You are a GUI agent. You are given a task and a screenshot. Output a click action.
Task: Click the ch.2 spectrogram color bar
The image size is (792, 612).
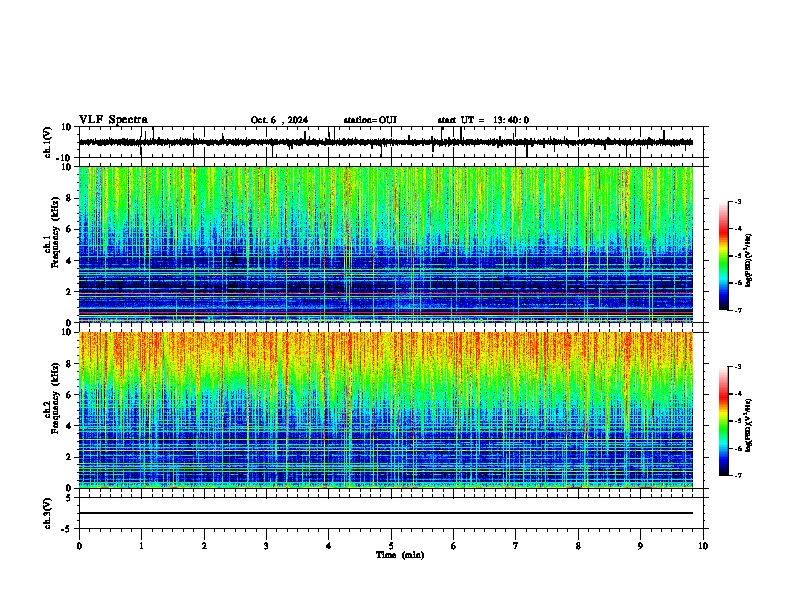point(724,421)
